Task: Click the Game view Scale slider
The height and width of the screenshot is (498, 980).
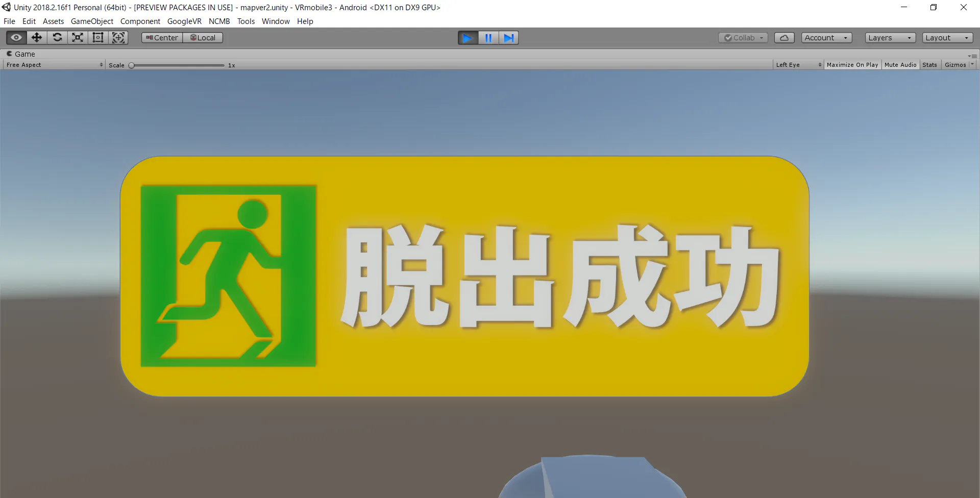Action: [178, 65]
